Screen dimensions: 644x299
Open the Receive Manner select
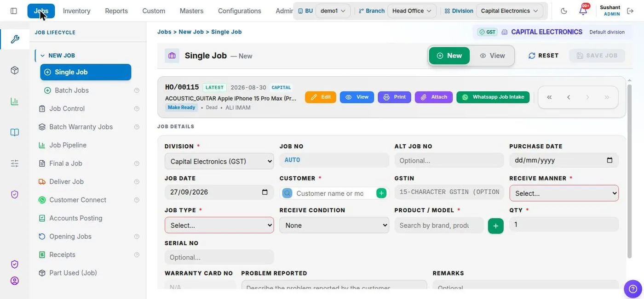[x=564, y=193]
